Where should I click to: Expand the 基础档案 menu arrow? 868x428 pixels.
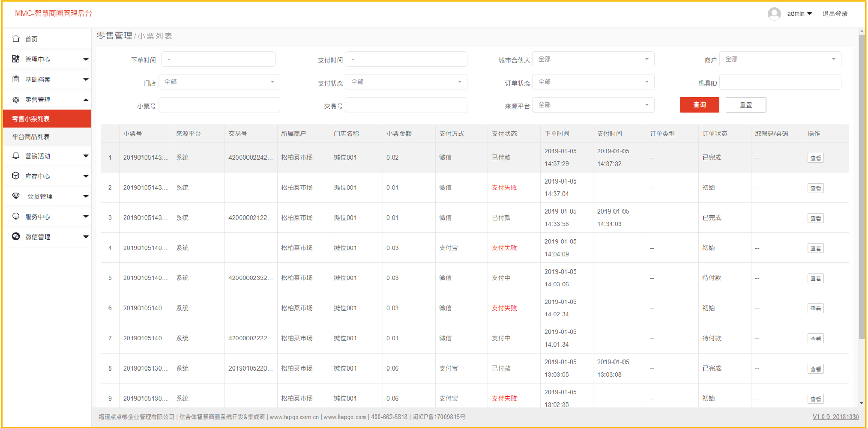(86, 80)
